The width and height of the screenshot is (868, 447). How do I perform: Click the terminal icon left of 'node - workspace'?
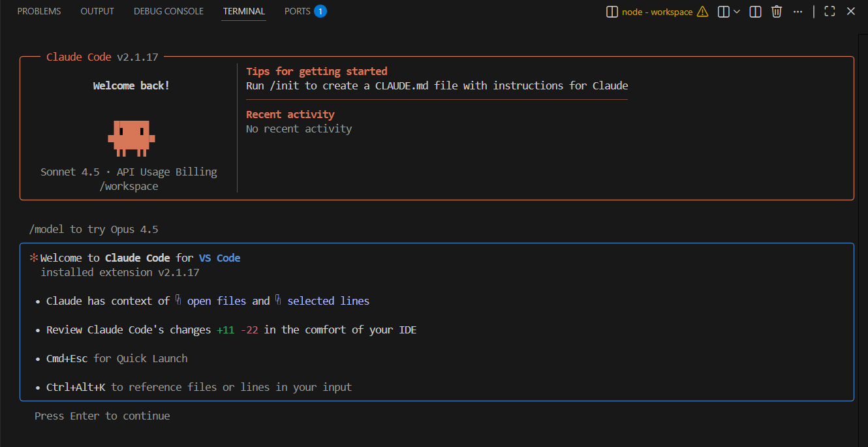(612, 12)
